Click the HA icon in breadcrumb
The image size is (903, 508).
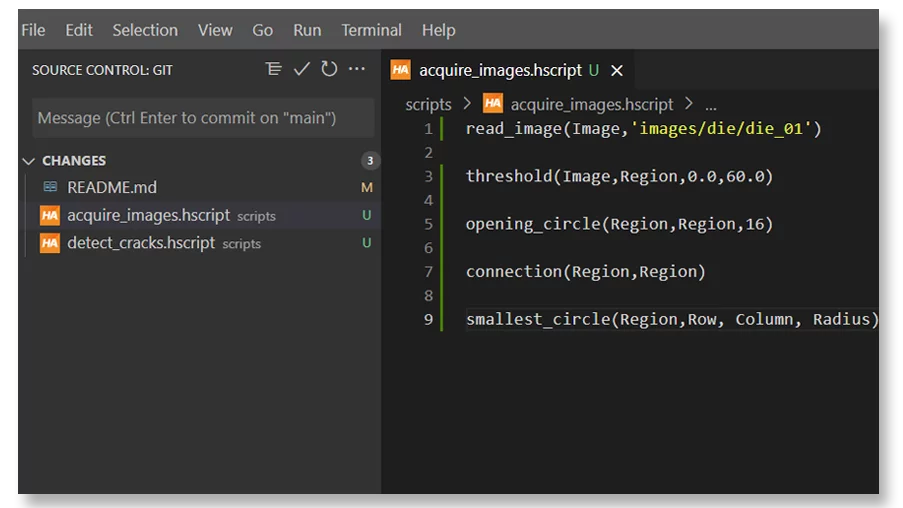493,104
